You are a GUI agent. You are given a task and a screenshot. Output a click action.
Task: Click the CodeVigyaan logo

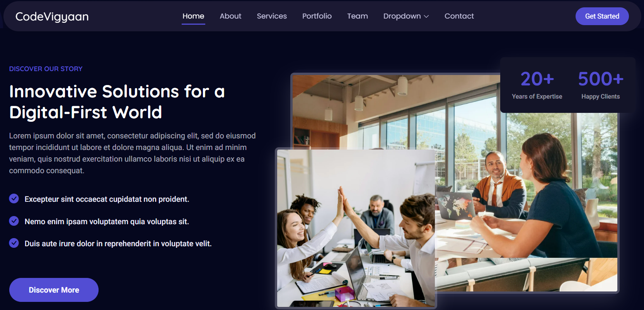click(x=52, y=17)
